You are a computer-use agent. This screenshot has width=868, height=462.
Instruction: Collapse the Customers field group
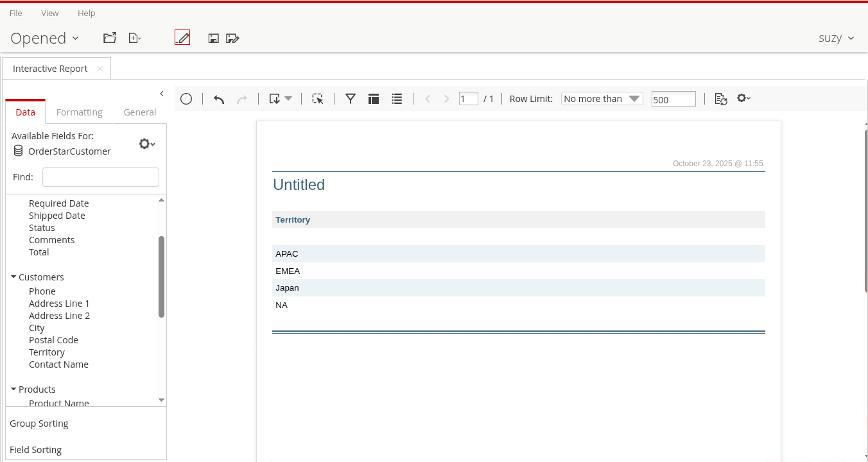click(x=13, y=277)
